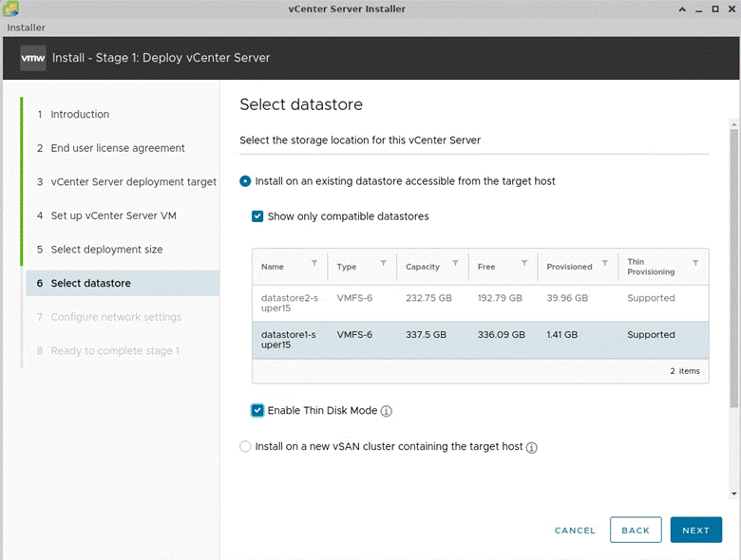Viewport: 741px width, 560px height.
Task: Go to step 1 Introduction
Action: (80, 114)
